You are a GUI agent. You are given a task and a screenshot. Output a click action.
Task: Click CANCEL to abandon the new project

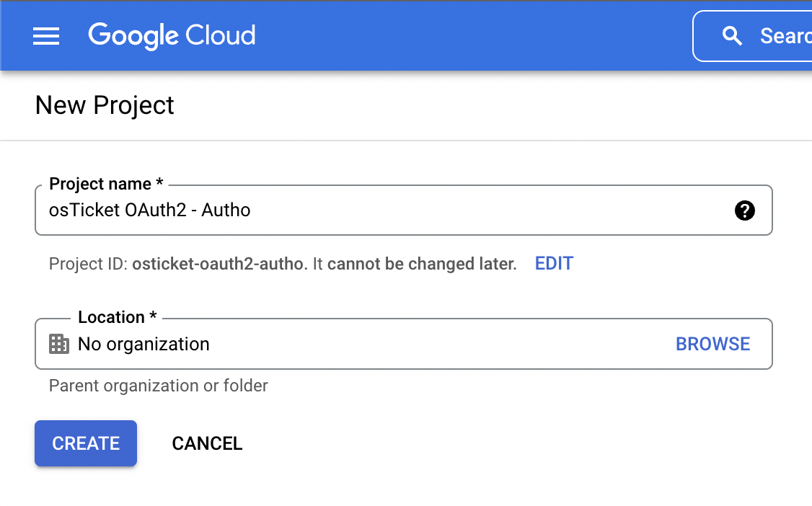tap(207, 443)
